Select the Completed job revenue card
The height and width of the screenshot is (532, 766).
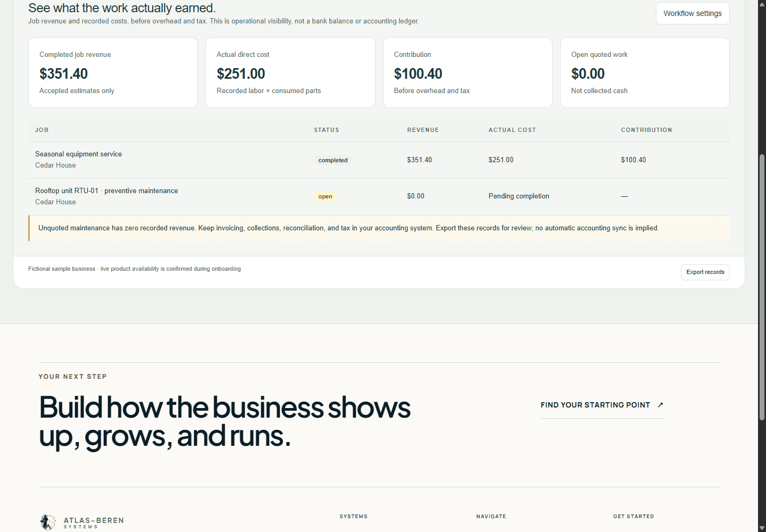[x=113, y=72]
